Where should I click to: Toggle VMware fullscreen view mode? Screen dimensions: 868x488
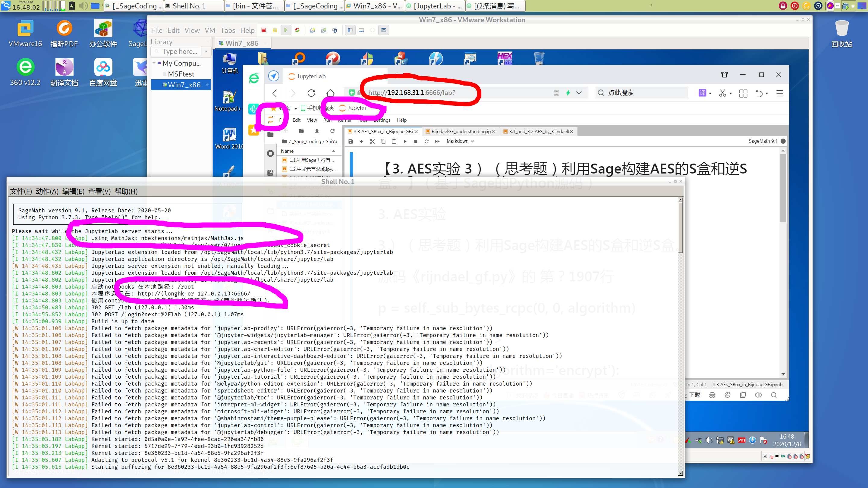pyautogui.click(x=372, y=30)
